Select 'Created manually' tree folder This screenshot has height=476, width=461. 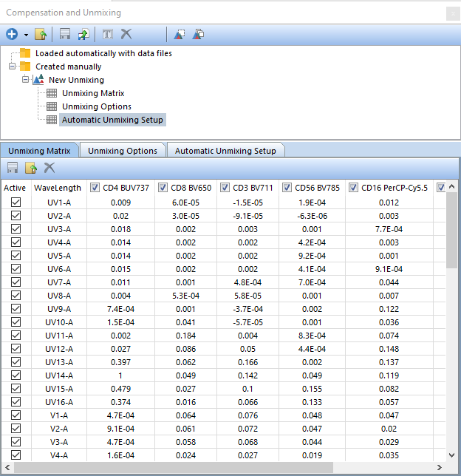[68, 67]
